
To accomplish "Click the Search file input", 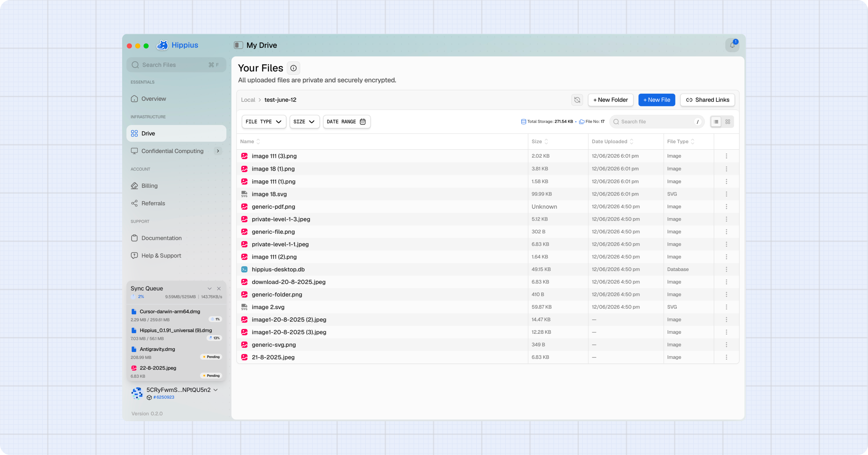I will point(657,122).
